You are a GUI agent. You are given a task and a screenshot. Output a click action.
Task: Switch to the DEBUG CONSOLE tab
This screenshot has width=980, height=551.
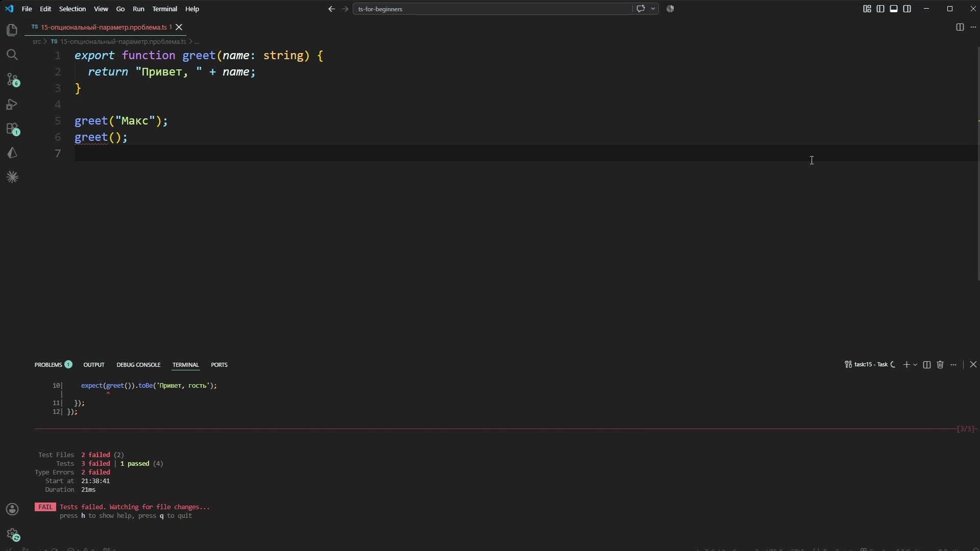point(138,365)
